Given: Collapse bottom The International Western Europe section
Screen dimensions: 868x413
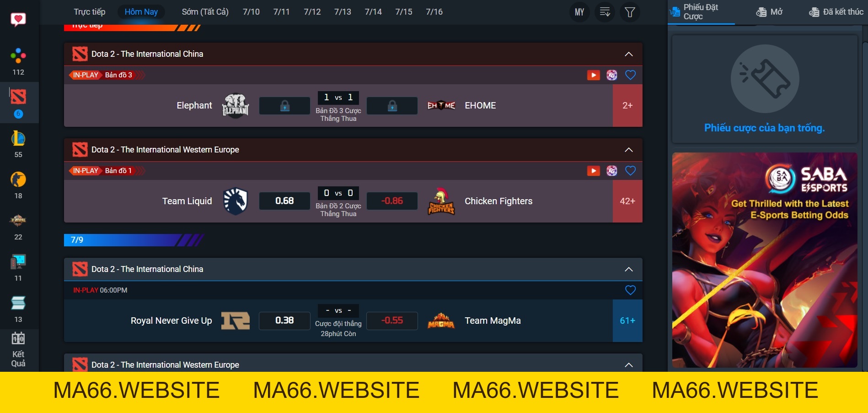Looking at the screenshot, I should coord(629,365).
